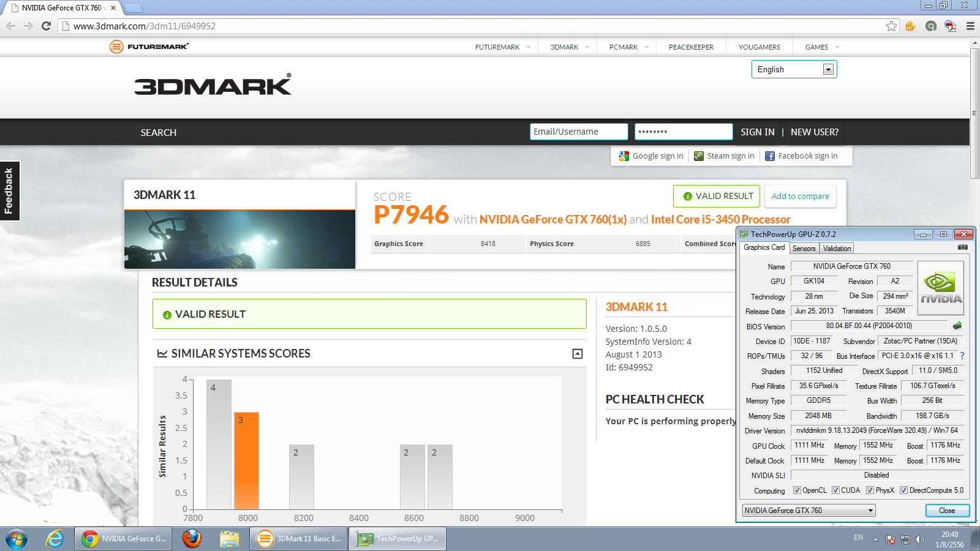This screenshot has height=551, width=980.
Task: Save the BIOS using GPU-Z chip icon
Action: click(957, 326)
